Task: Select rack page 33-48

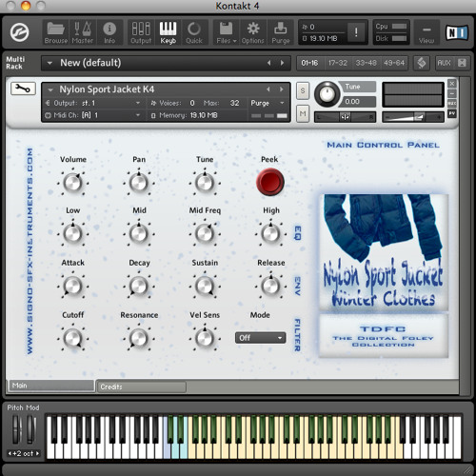Action: (x=366, y=63)
